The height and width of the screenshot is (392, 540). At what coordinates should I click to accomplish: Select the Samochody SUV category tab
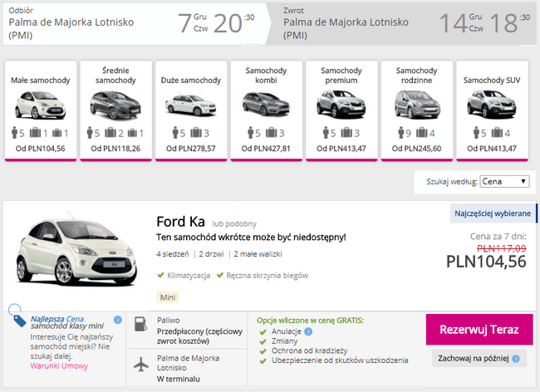[492, 110]
